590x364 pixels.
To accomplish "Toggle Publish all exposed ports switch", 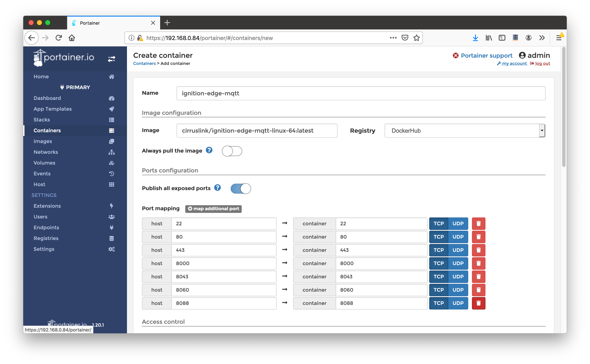I will pyautogui.click(x=240, y=188).
